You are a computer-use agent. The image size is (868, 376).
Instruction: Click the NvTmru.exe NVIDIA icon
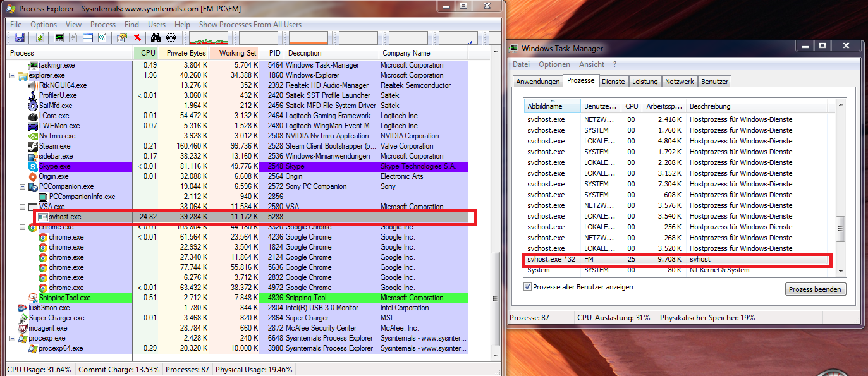tap(33, 136)
